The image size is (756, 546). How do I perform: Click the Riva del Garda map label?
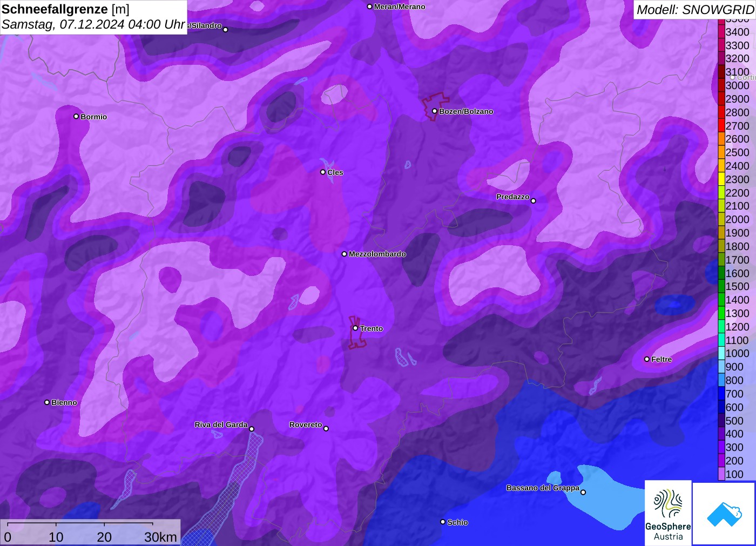(221, 424)
